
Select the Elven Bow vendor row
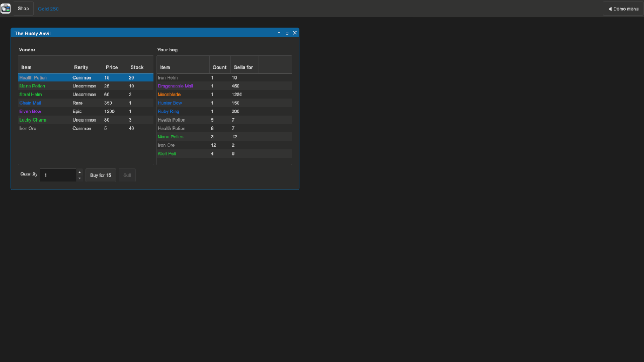point(86,112)
